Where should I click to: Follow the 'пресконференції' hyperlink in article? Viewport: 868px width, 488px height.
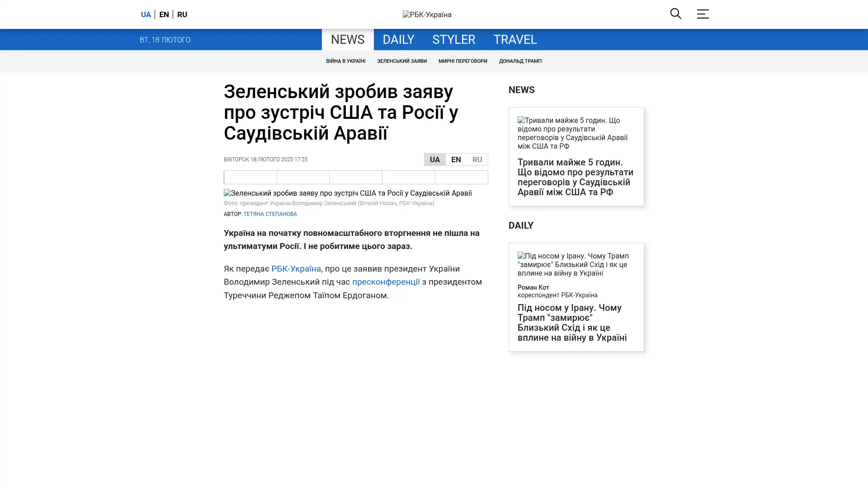pyautogui.click(x=386, y=282)
